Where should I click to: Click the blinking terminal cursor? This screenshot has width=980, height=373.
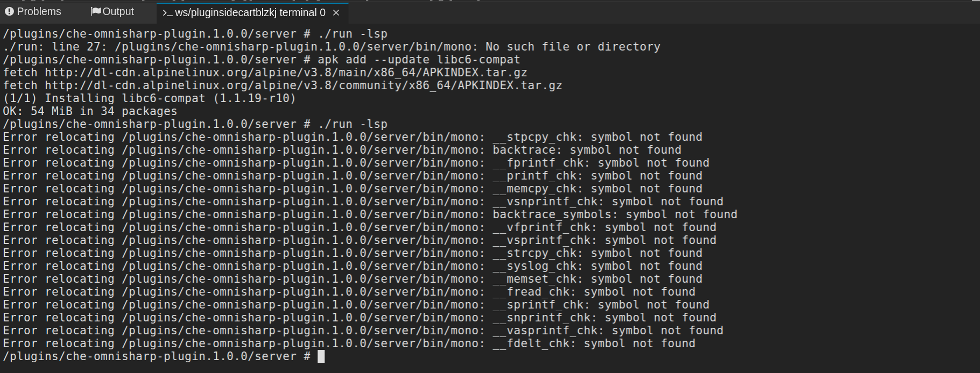click(322, 356)
